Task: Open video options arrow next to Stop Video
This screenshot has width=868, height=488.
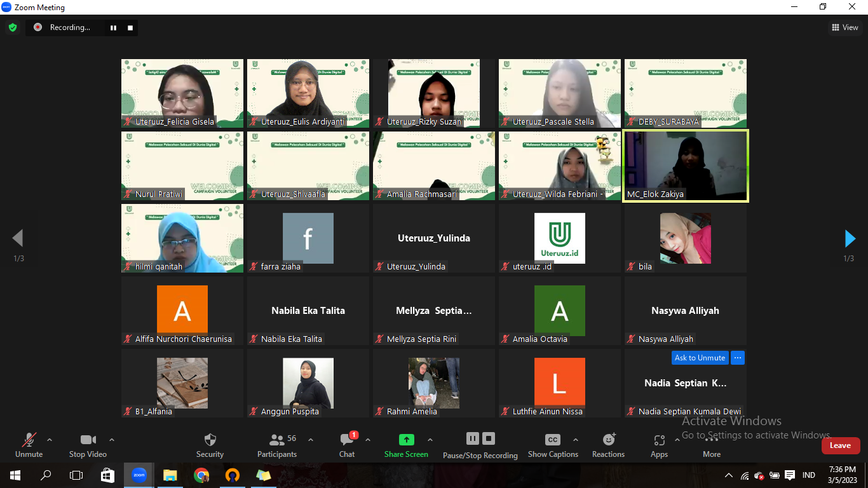Action: pyautogui.click(x=112, y=440)
